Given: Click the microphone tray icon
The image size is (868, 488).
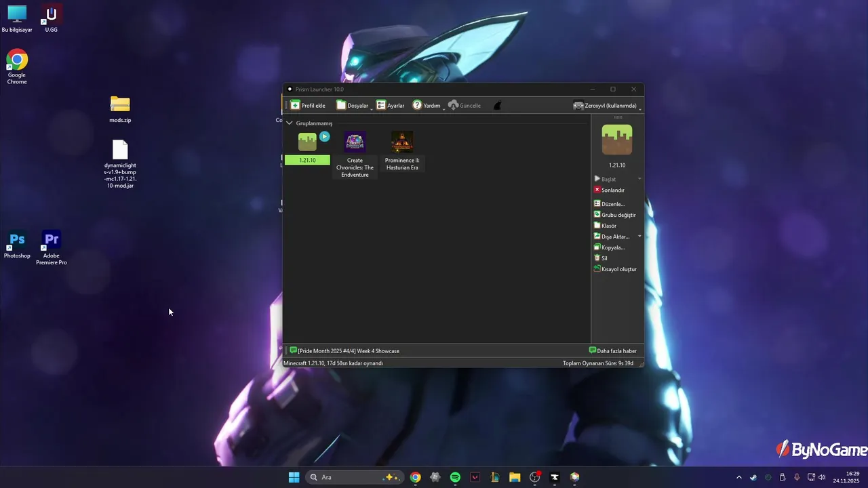Looking at the screenshot, I should coord(797,477).
